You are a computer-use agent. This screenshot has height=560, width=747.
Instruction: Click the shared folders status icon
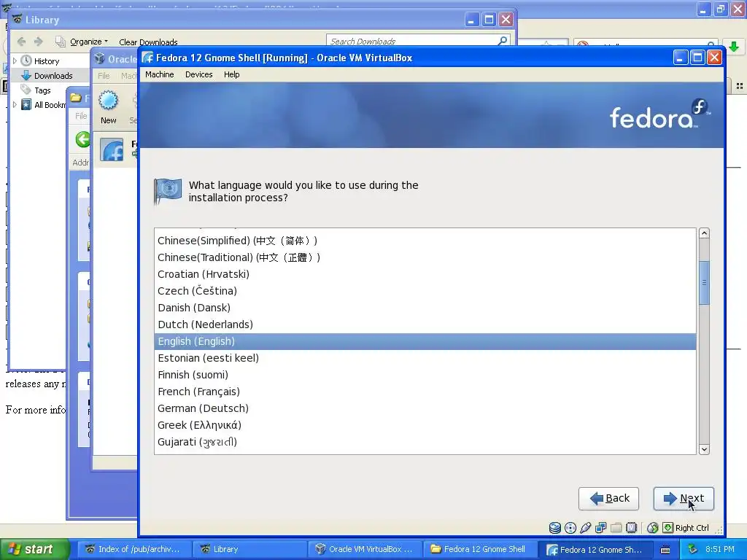point(616,528)
